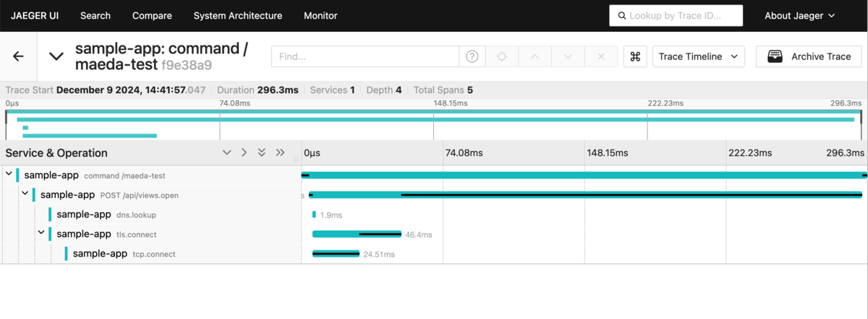Viewport: 868px width, 319px height.
Task: Click the trace ID f9e38a9 text
Action: (x=188, y=66)
